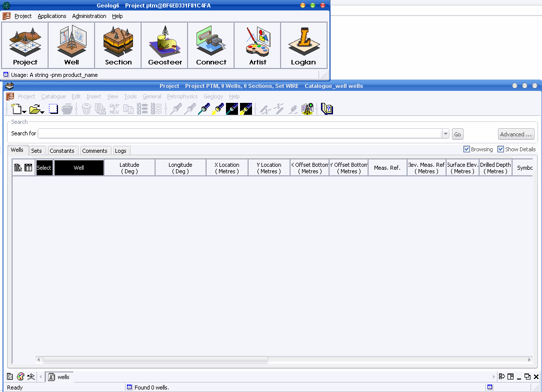Switch to the Constants tab
Viewport: 542px width, 392px height.
point(62,151)
